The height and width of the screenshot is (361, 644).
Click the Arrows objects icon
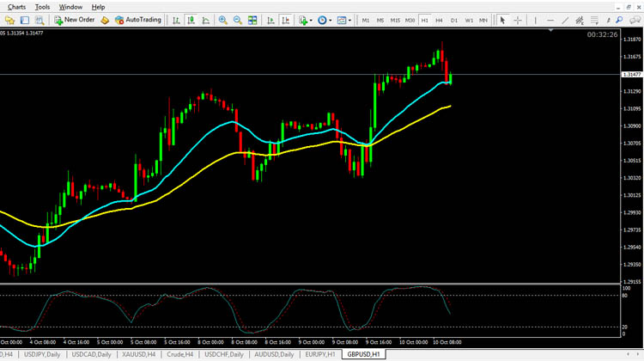point(608,20)
